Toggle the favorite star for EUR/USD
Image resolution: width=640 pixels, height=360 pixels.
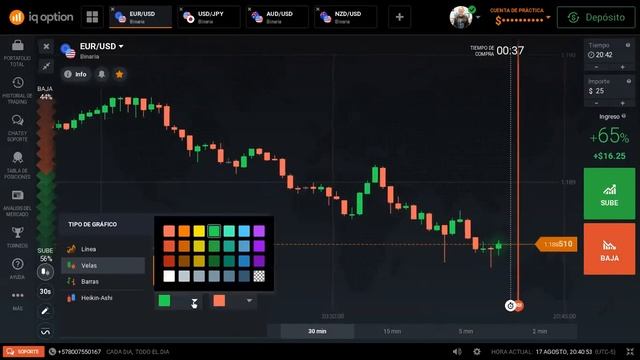(x=120, y=74)
